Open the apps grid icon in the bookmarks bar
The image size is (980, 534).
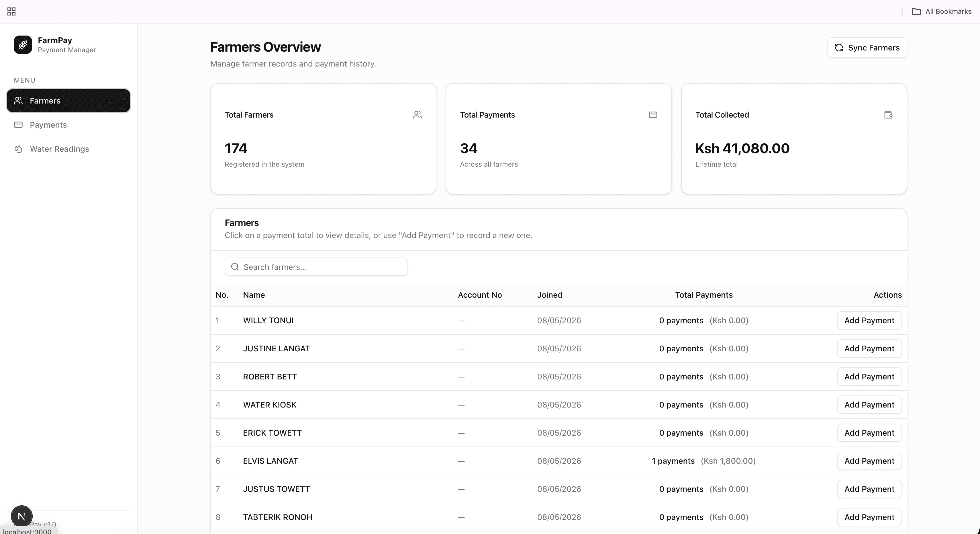(11, 11)
